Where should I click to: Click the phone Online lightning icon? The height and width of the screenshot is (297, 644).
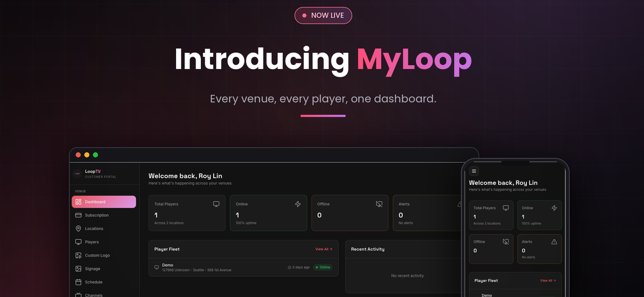554,208
